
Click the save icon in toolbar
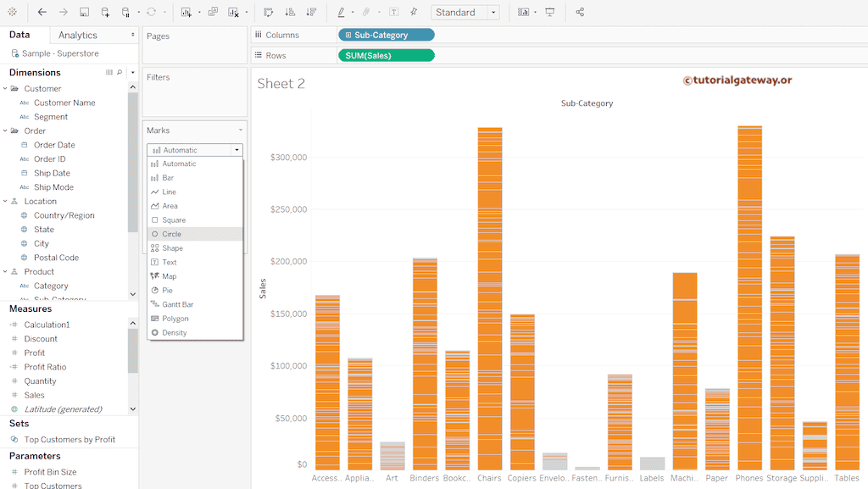[84, 13]
